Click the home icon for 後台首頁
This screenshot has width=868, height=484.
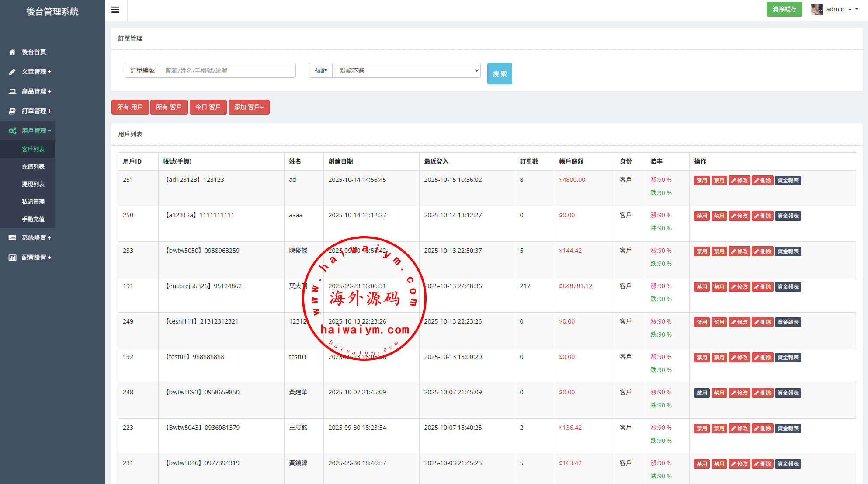(x=12, y=52)
